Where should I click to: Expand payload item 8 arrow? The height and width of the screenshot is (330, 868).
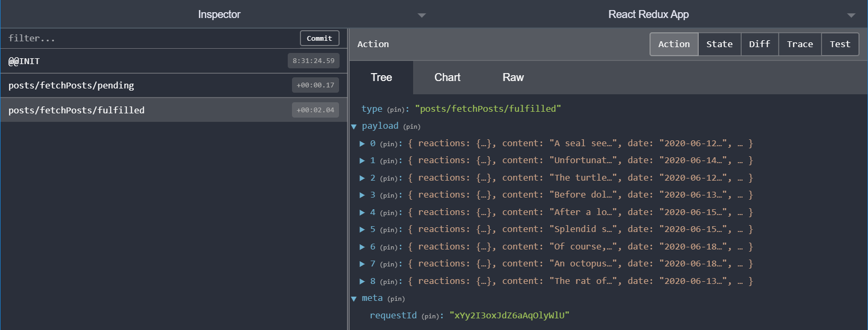point(362,281)
